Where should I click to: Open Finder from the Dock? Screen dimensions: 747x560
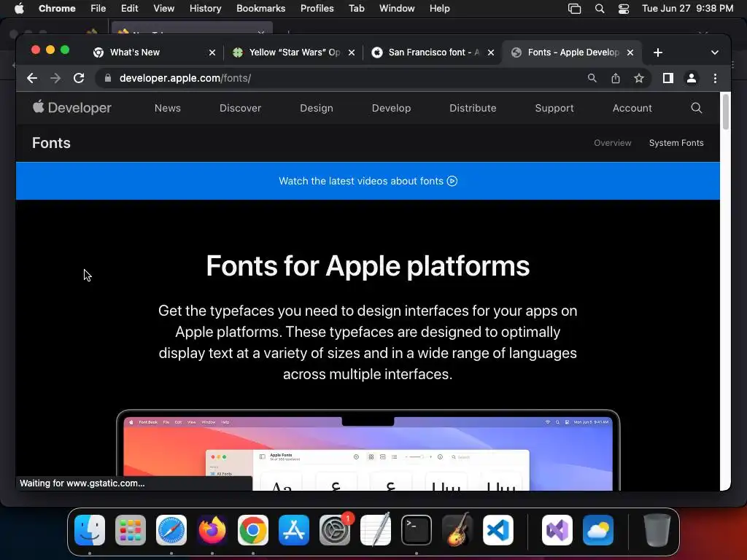tap(90, 530)
